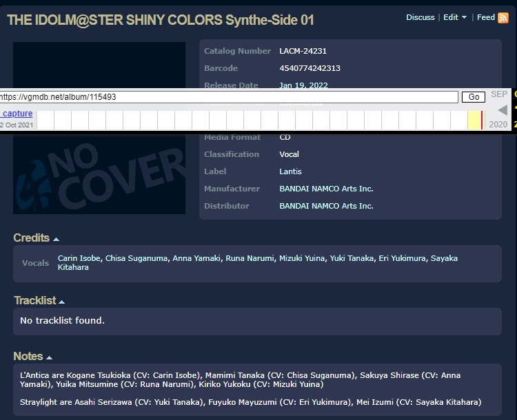Open vocalist Chisa Suganuma's page

(136, 258)
